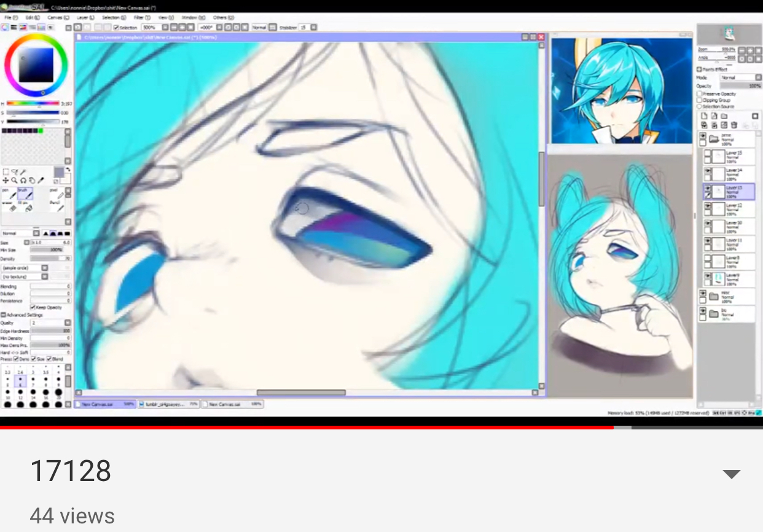Enable the Preserve Opacity checkbox

(700, 93)
